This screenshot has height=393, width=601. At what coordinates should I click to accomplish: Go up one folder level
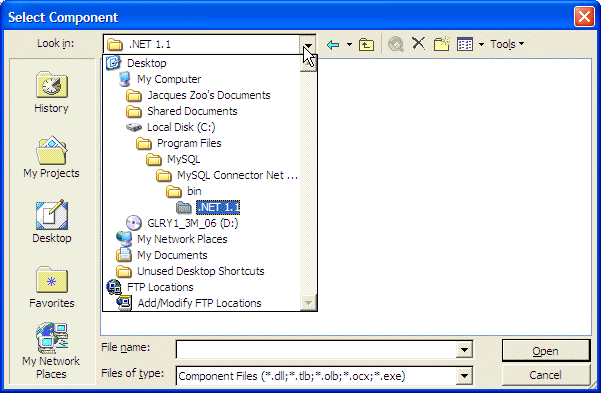pyautogui.click(x=366, y=44)
